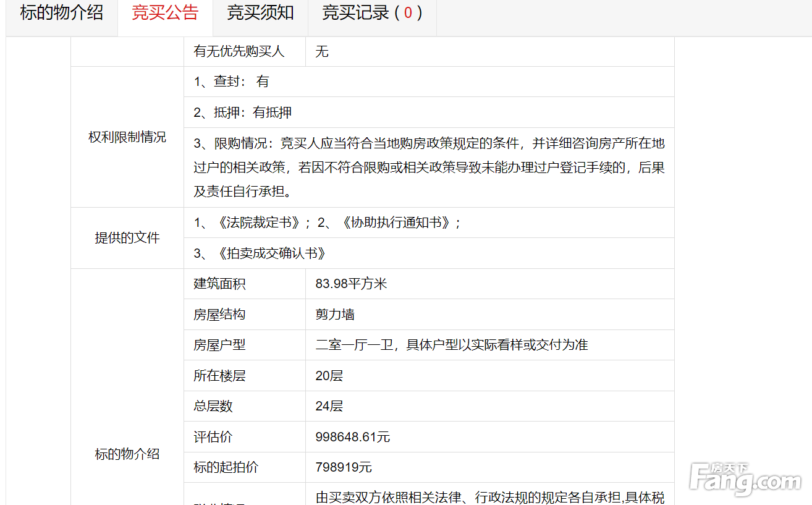The height and width of the screenshot is (505, 812).
Task: Click the 限购情况 policy paragraph
Action: coord(429,168)
